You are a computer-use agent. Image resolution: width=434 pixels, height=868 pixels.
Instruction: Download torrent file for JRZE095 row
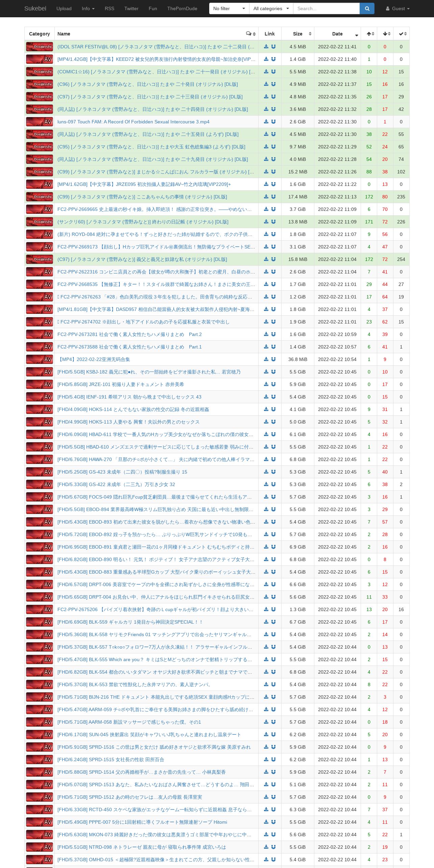pos(266,184)
